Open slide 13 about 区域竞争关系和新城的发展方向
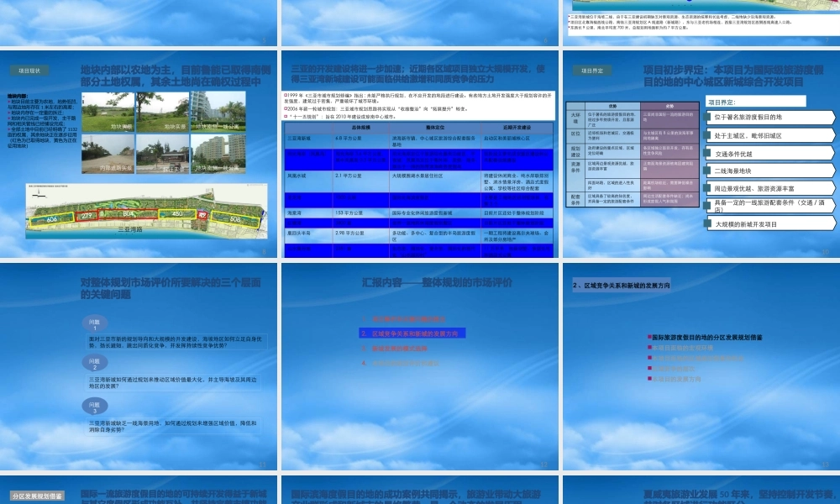This screenshot has width=840, height=504. (x=701, y=366)
